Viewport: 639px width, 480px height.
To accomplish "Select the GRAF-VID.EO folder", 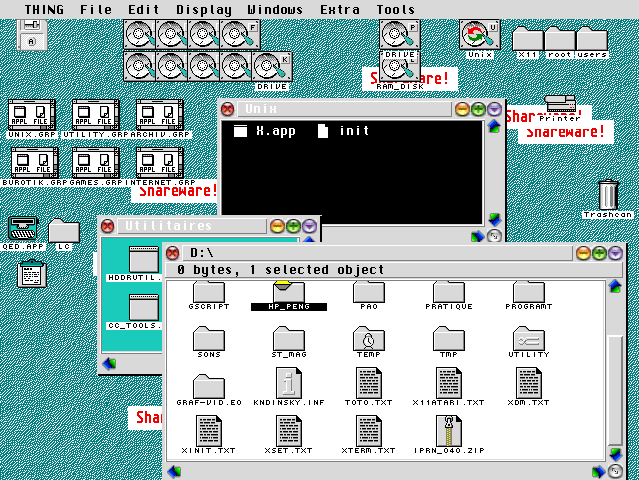I will pos(209,390).
